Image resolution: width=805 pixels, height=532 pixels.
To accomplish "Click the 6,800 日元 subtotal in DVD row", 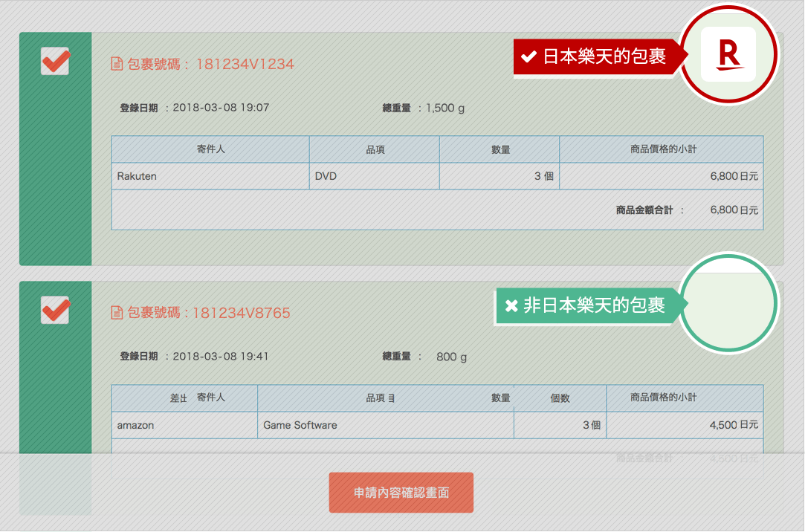I will coord(734,176).
